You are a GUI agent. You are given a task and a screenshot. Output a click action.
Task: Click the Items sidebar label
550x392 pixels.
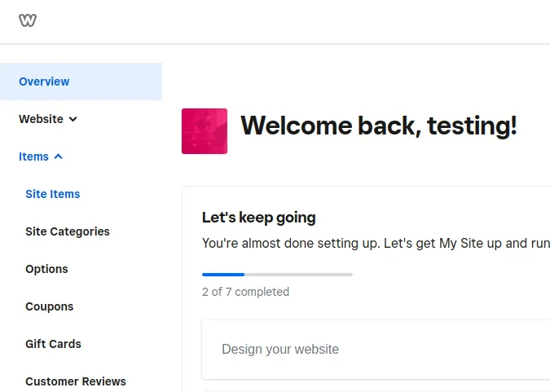click(x=33, y=156)
